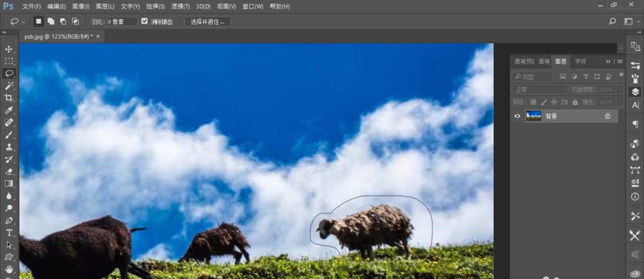Image resolution: width=644 pixels, height=279 pixels.
Task: Activate the Crop tool
Action: pos(9,98)
